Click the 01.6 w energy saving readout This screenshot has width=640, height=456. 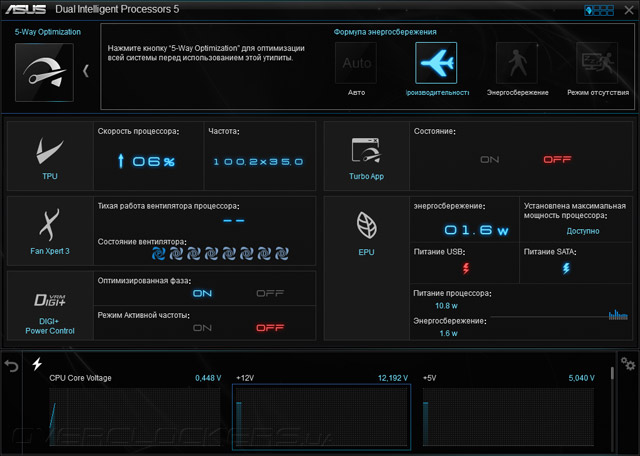click(x=476, y=230)
